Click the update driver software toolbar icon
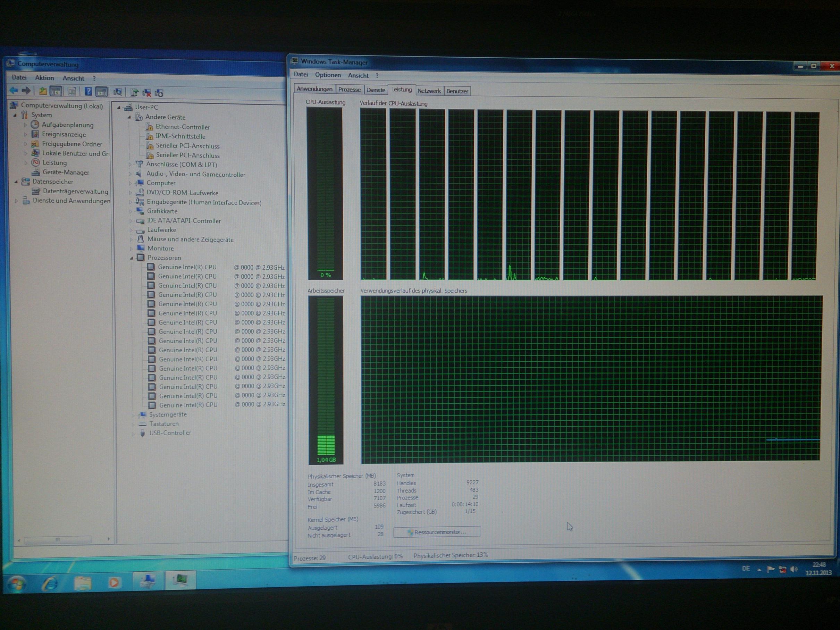The image size is (840, 630). (134, 92)
